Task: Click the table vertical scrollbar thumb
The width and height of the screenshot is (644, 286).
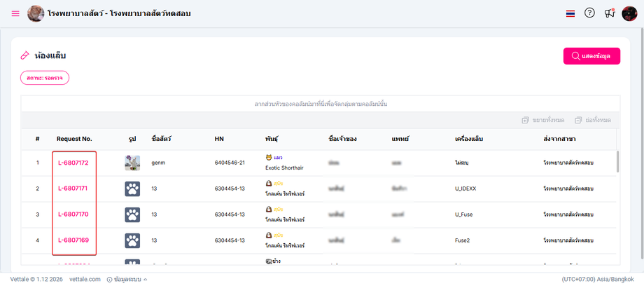Action: [617, 162]
